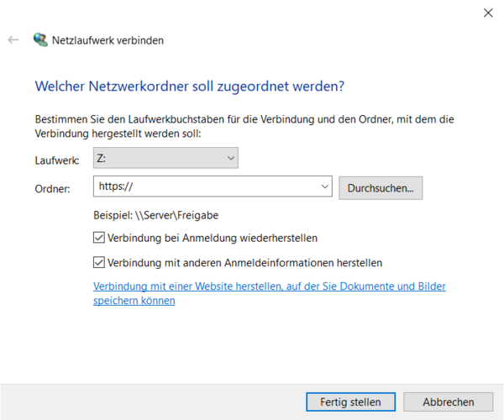Screen dimensions: 504x420
Task: Click the heading Welcher Netzwerkordner soll zugeordnet werden?
Action: click(x=190, y=87)
